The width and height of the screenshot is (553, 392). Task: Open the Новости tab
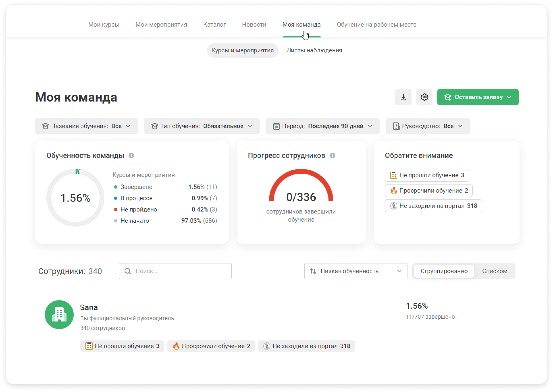254,25
